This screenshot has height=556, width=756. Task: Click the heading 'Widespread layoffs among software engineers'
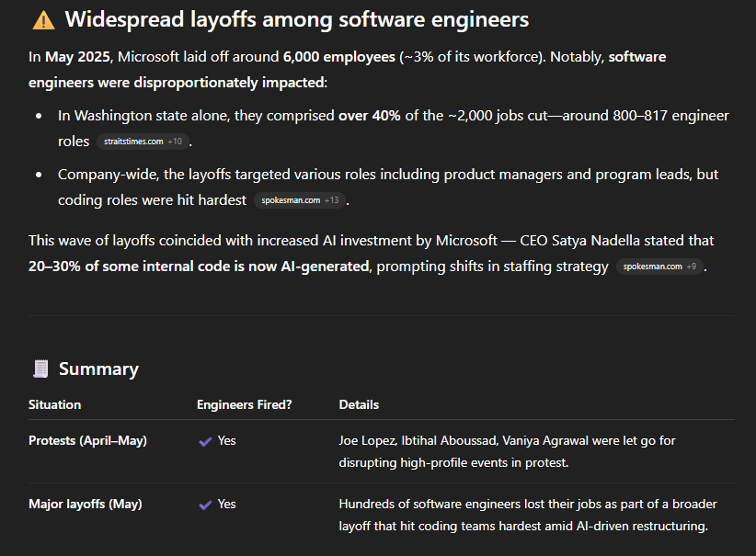297,19
